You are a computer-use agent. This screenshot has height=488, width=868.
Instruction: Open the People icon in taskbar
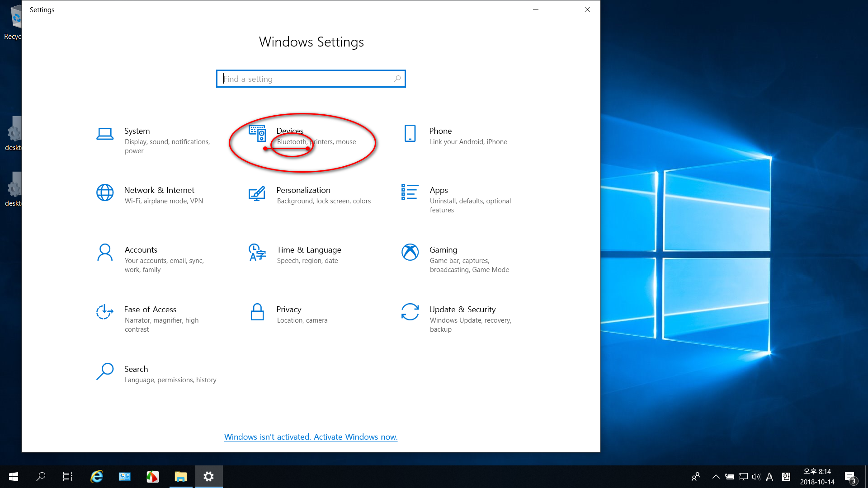pyautogui.click(x=696, y=476)
